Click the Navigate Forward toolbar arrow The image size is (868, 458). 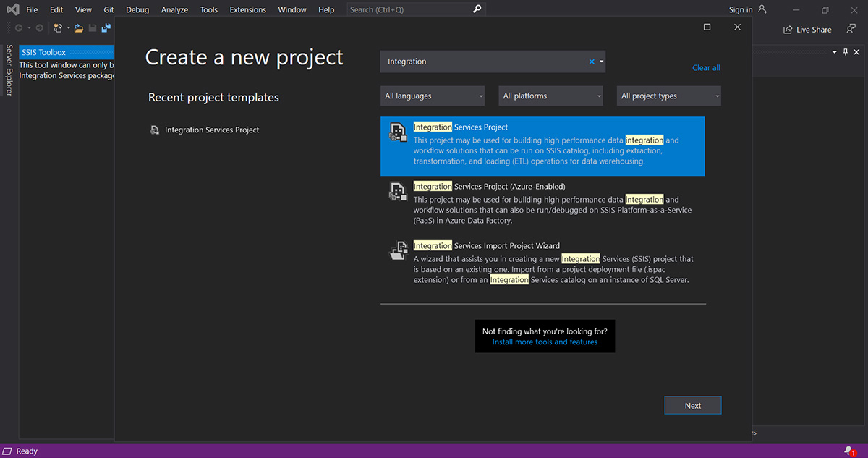tap(39, 28)
